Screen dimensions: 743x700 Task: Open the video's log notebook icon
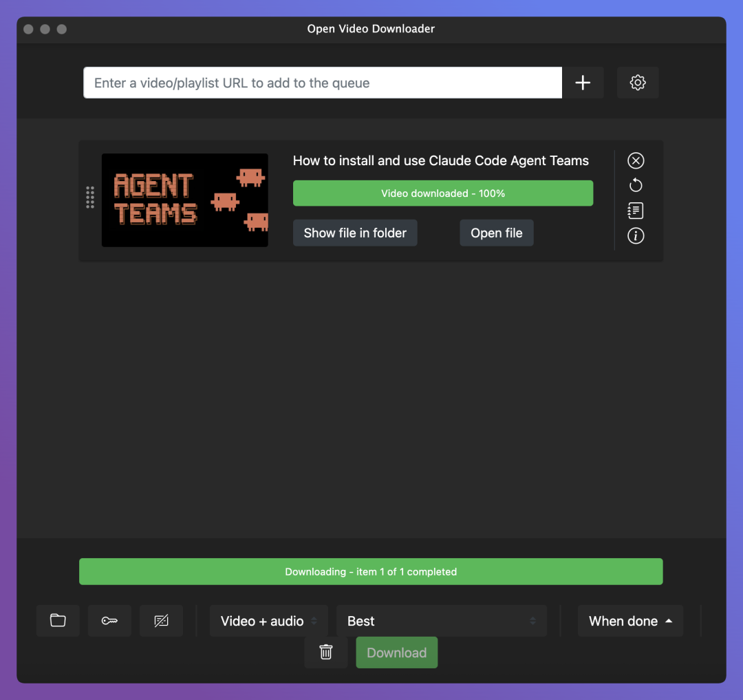click(636, 211)
